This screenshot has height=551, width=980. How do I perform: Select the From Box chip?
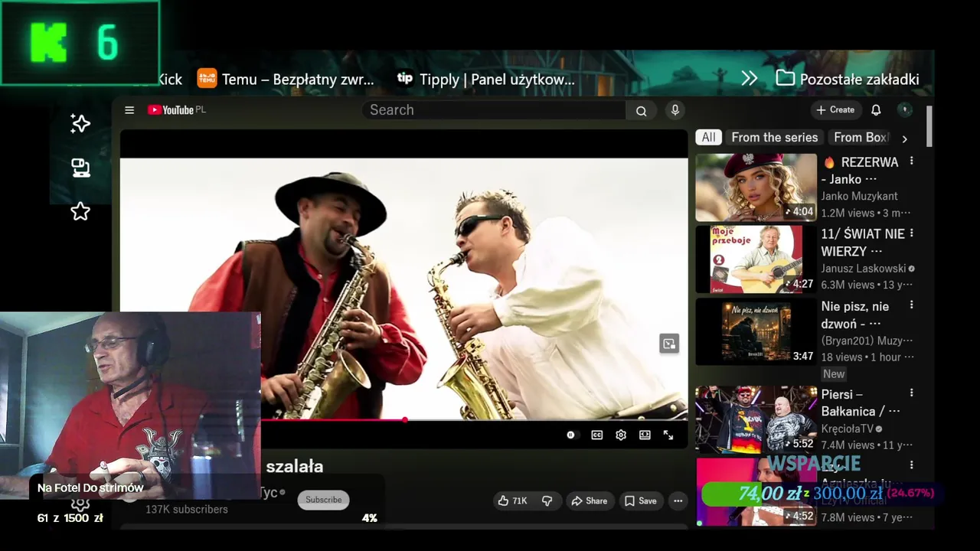click(860, 138)
